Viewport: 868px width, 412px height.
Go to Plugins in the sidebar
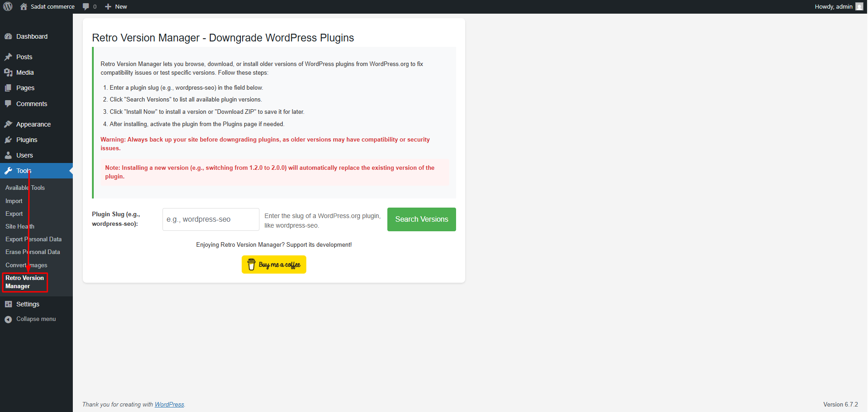(36, 140)
